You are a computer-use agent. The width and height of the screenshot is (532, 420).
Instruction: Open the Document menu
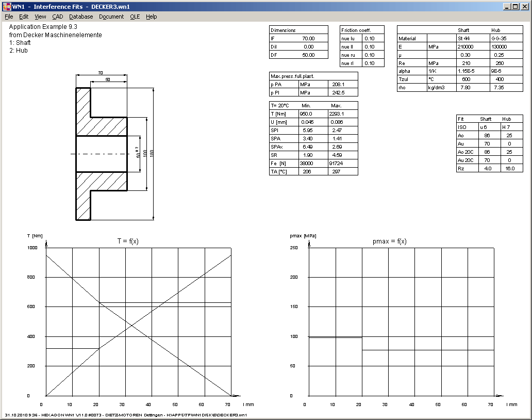pos(111,17)
